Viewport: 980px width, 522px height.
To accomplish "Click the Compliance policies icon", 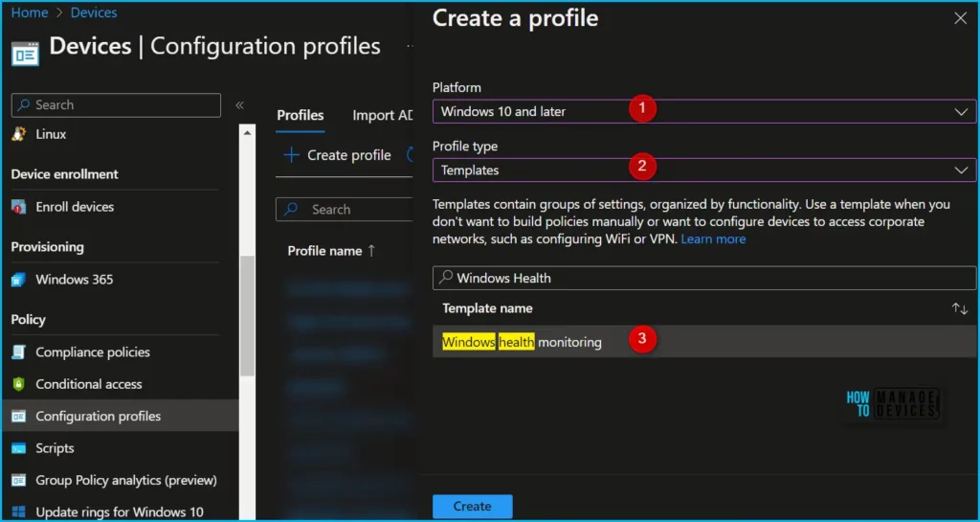I will point(19,352).
